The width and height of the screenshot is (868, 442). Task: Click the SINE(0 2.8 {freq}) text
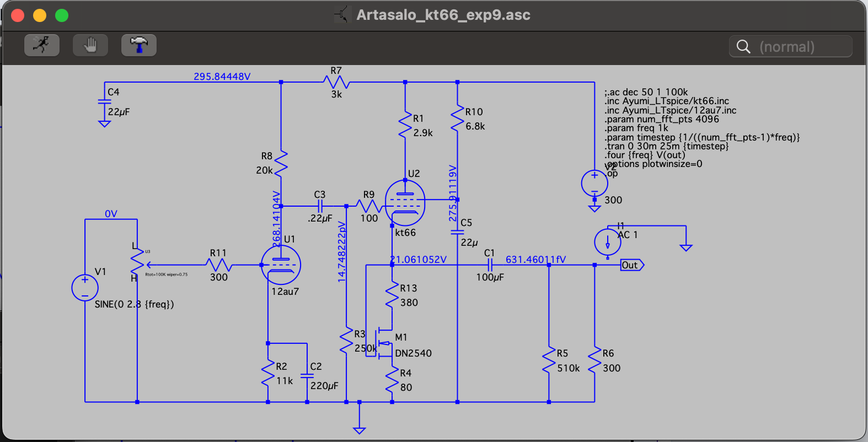tap(134, 304)
